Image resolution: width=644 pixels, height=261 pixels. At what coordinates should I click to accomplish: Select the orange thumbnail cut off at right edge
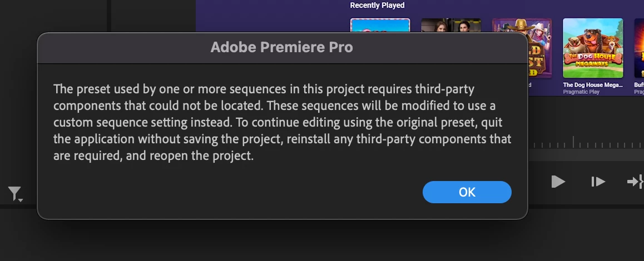639,48
